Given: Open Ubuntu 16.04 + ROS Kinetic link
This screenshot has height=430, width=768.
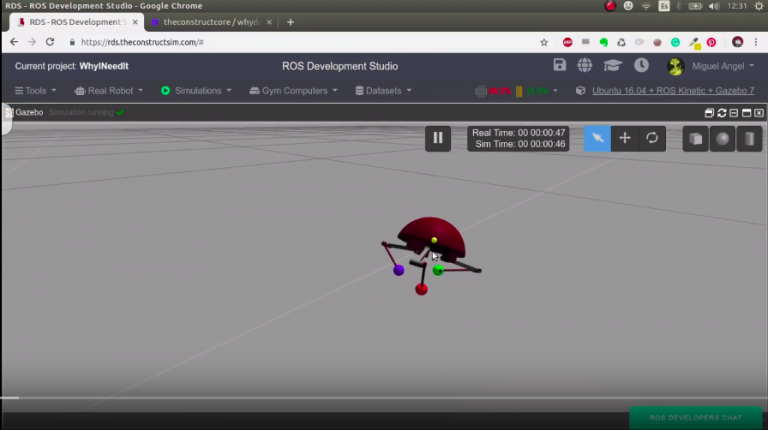Looking at the screenshot, I should tap(672, 91).
